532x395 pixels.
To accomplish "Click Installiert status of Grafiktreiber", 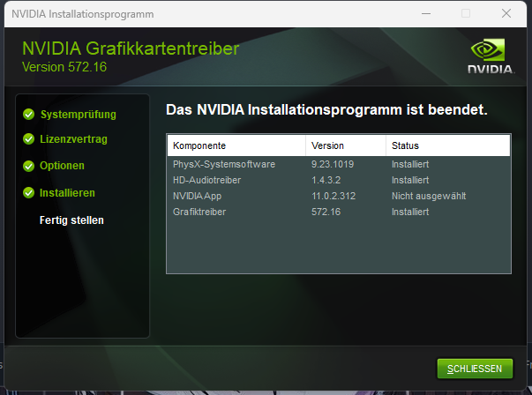I will pos(410,212).
